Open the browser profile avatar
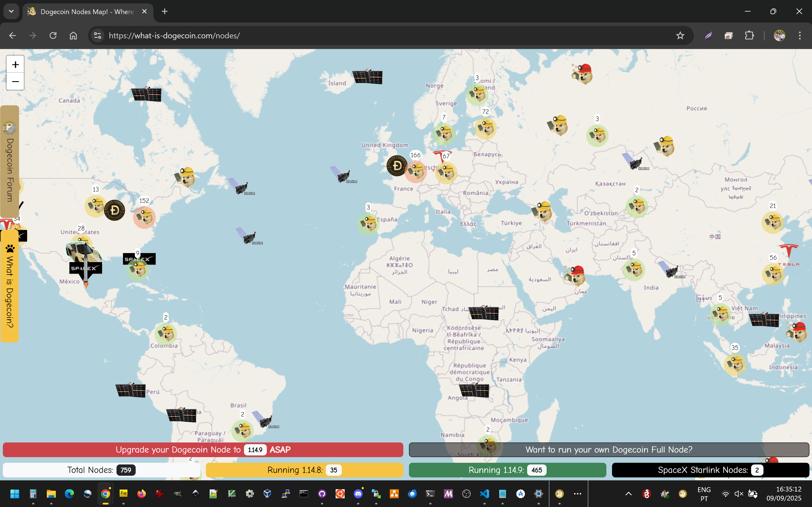 [x=780, y=36]
